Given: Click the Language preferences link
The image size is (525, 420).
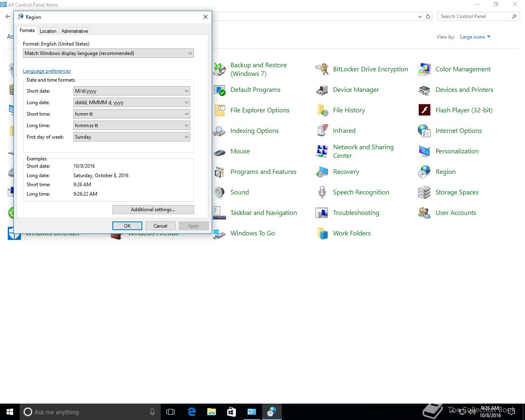Looking at the screenshot, I should 47,71.
